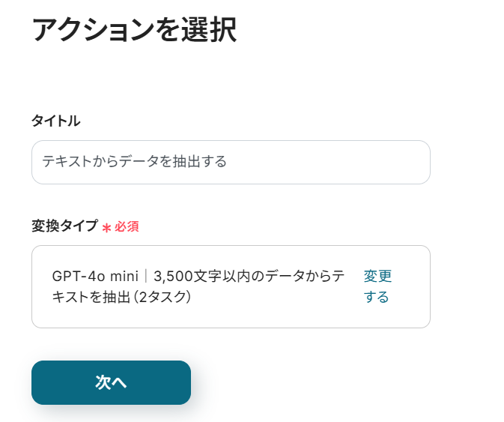Click the 変換タイプ field label
504x422 pixels.
64,226
